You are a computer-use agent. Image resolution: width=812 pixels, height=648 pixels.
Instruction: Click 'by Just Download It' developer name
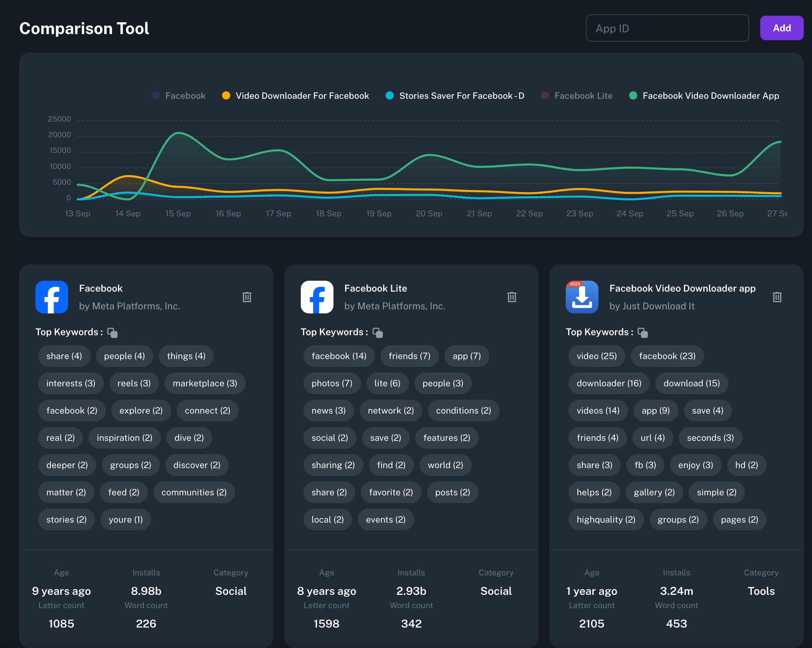point(652,306)
